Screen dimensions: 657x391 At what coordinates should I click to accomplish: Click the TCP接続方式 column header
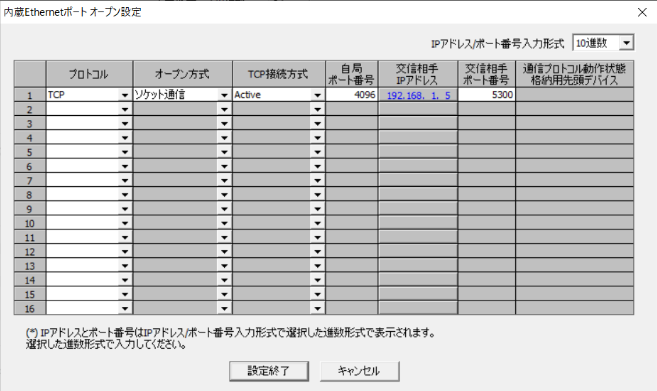click(279, 74)
